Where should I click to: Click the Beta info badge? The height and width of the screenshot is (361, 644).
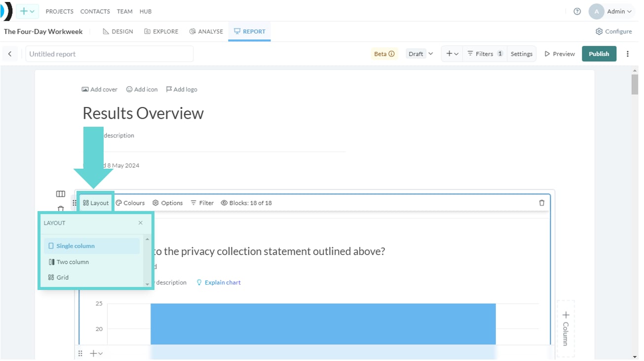pyautogui.click(x=384, y=54)
